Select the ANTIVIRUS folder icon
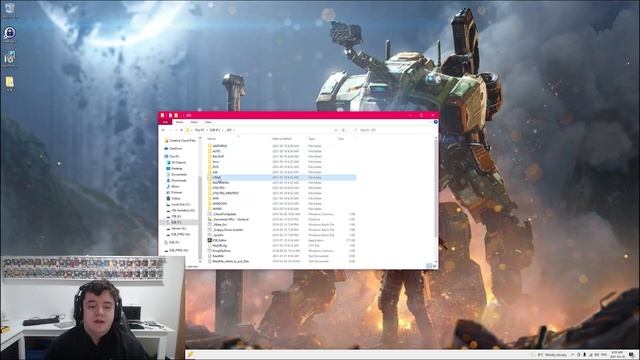 (x=210, y=146)
